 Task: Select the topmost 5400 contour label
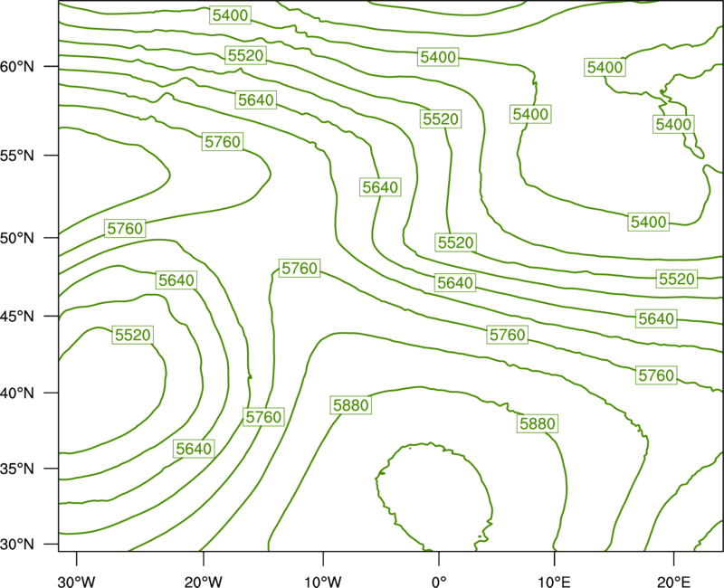click(x=231, y=15)
